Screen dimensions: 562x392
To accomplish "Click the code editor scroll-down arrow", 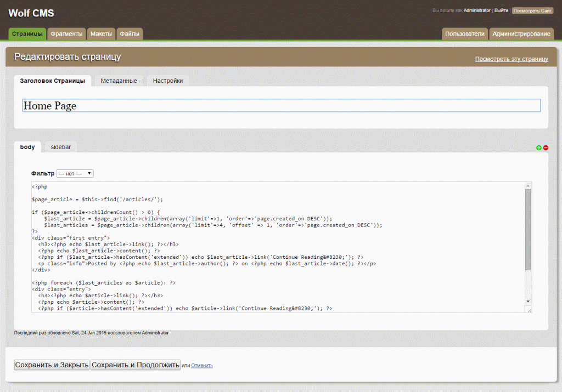I will [528, 302].
